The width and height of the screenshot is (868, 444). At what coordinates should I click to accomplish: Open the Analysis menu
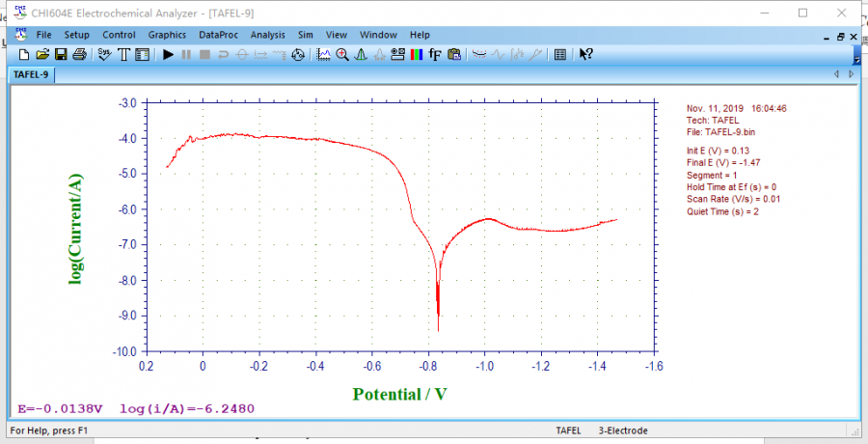(267, 35)
